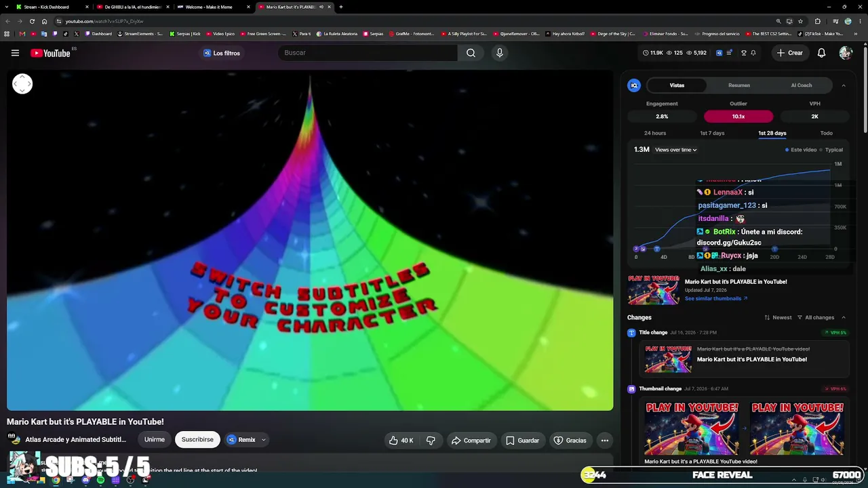Click the Unirme button

pos(155,440)
